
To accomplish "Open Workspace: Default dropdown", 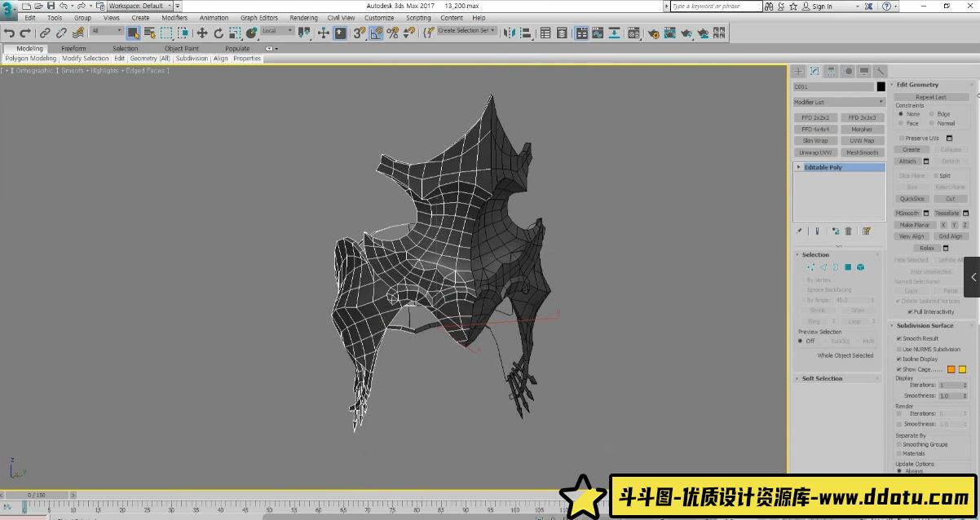I will [x=140, y=6].
